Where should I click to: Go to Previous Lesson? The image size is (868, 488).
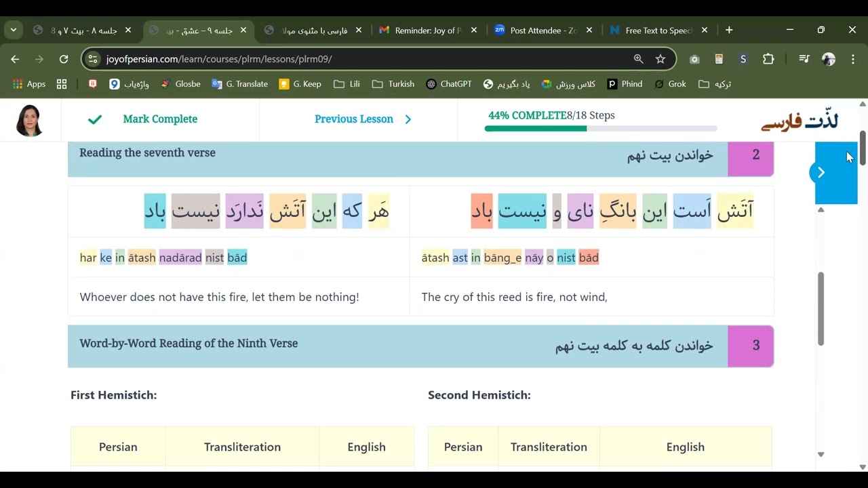point(354,119)
